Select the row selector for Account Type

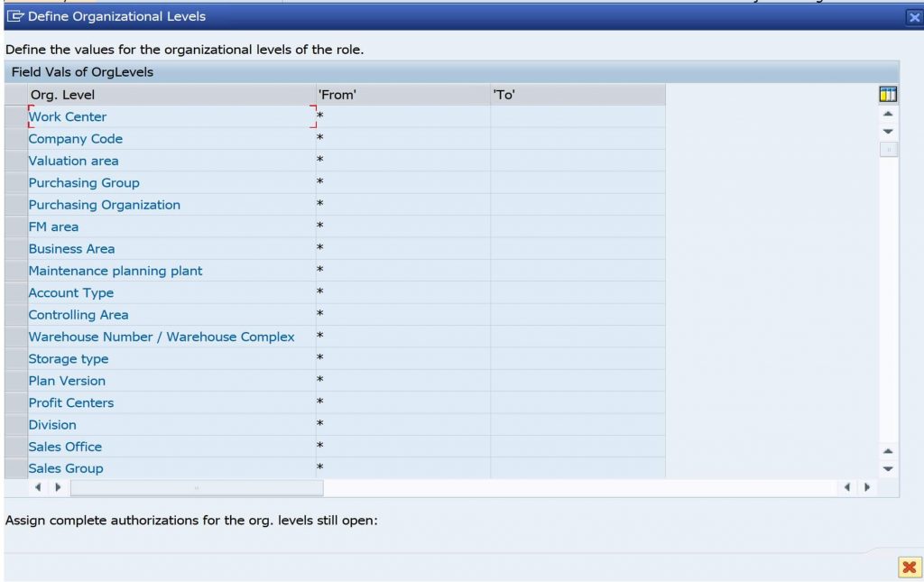tap(16, 292)
